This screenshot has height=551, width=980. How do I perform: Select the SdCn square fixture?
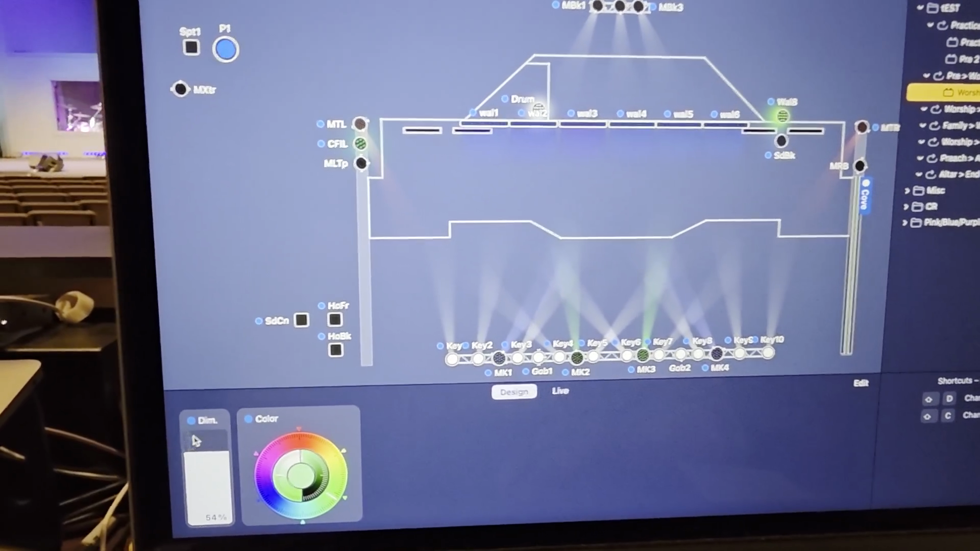pos(302,320)
